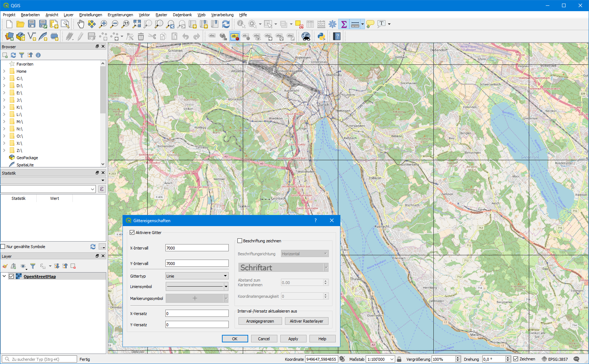589x364 pixels.
Task: Toggle OpenStreetMap layer visibility checkbox
Action: pos(11,277)
